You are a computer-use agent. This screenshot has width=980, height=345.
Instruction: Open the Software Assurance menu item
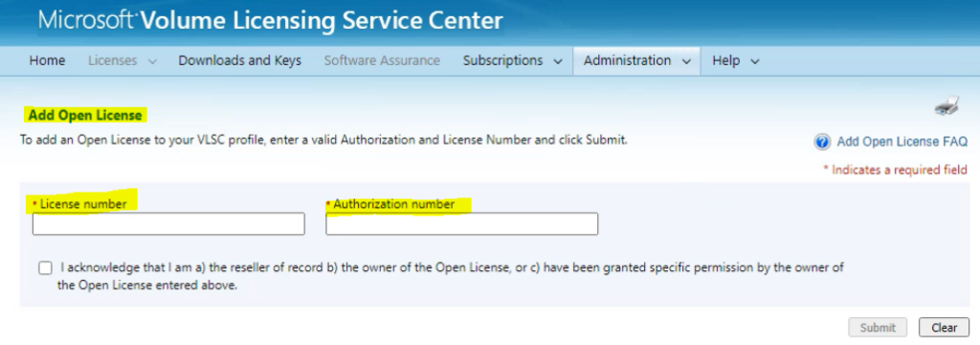382,60
